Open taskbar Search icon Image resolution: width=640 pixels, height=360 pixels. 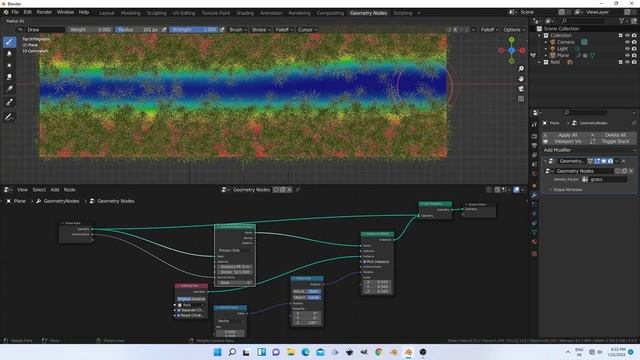tap(232, 352)
